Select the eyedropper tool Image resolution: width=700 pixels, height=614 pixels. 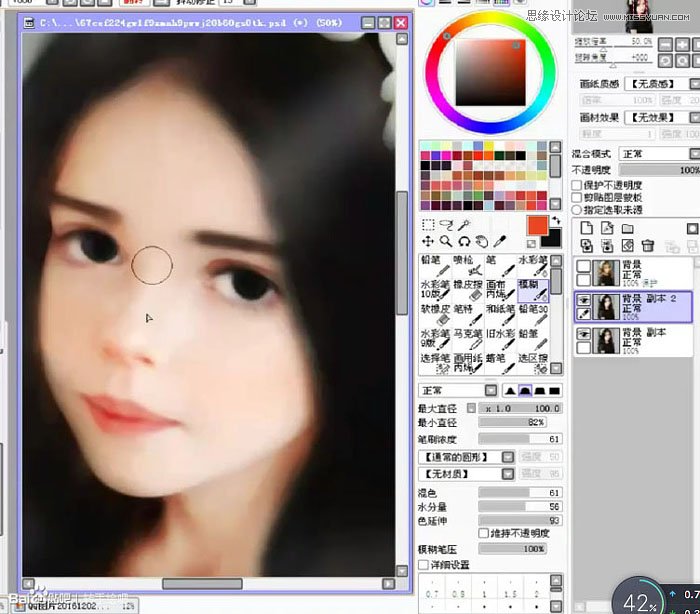tap(500, 242)
